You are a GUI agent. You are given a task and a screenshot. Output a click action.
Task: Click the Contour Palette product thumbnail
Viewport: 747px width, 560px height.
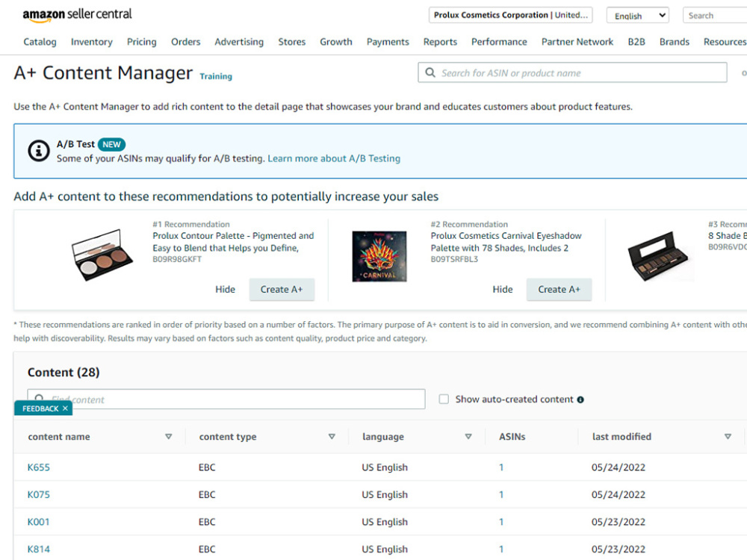[x=102, y=255]
